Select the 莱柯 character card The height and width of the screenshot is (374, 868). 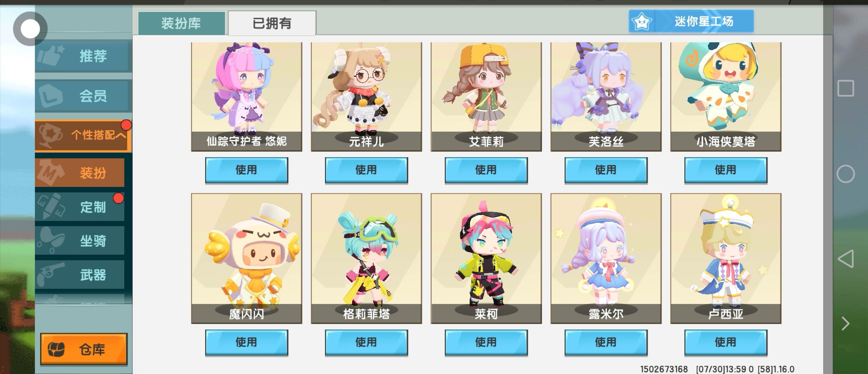click(486, 258)
